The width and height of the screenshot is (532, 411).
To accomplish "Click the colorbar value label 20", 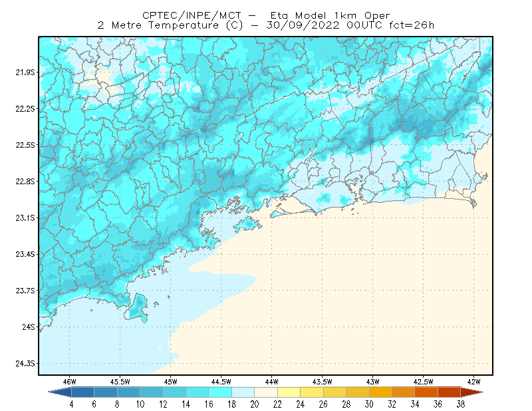I will tap(255, 404).
